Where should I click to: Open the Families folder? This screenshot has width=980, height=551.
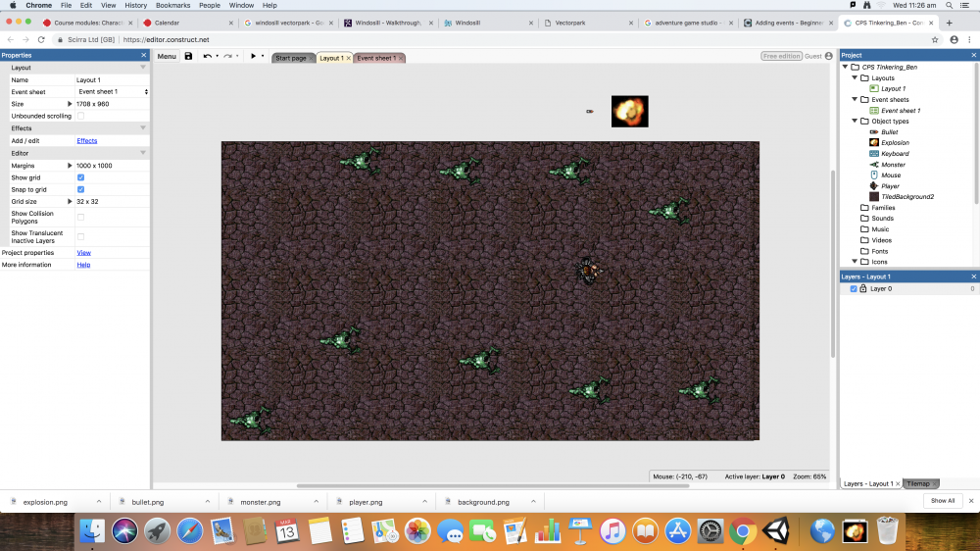click(x=883, y=208)
